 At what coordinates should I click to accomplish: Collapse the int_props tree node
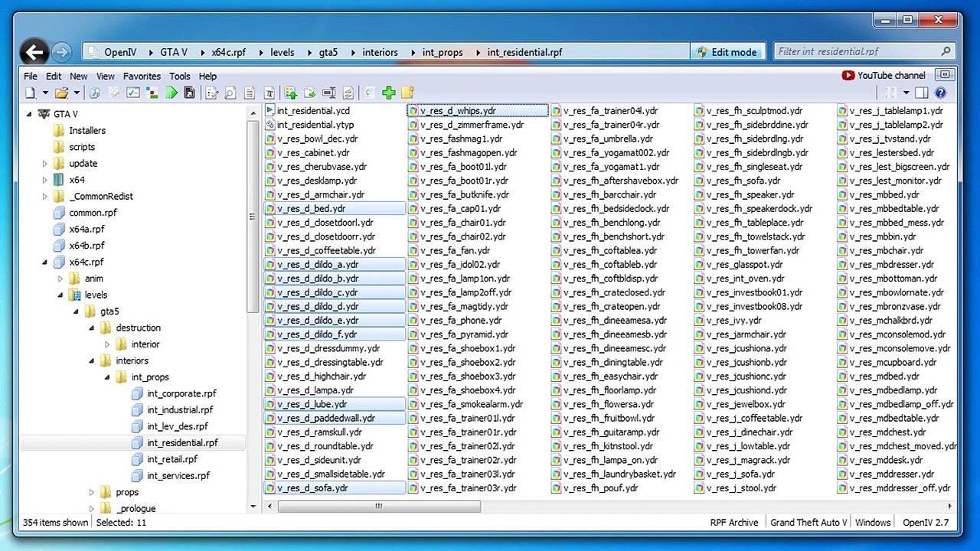tap(107, 377)
